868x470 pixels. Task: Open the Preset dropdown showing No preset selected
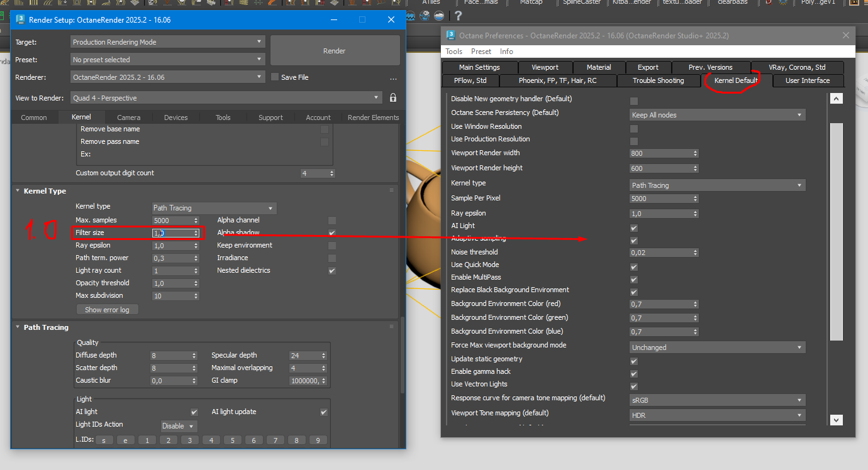(167, 60)
